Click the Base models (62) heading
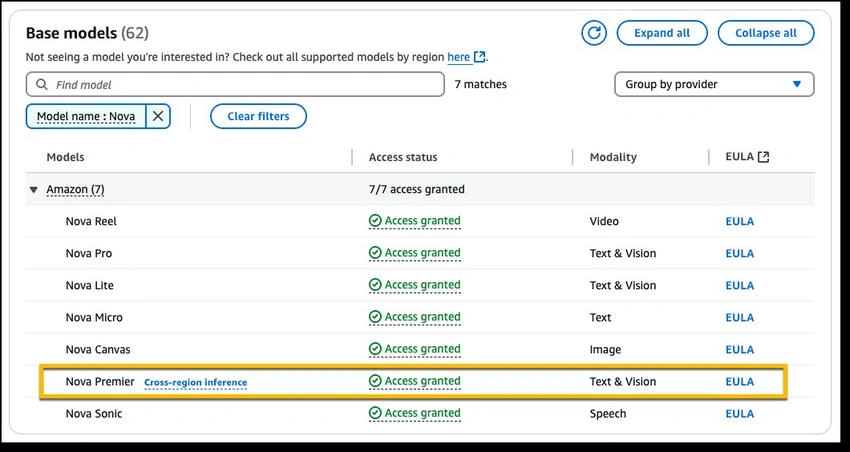The width and height of the screenshot is (850, 452). click(x=87, y=33)
